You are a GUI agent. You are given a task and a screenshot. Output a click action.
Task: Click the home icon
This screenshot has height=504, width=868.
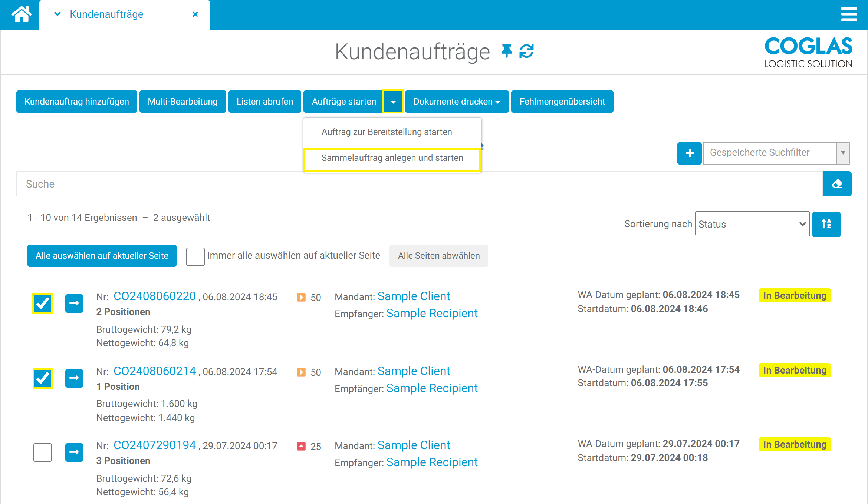(x=21, y=15)
